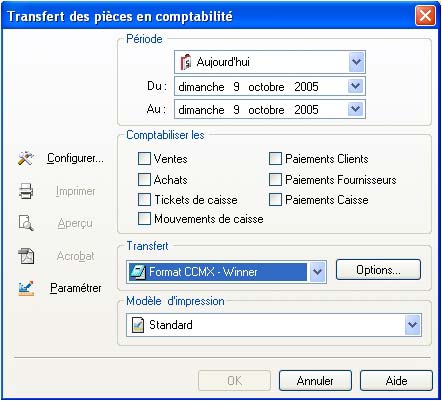Image resolution: width=442 pixels, height=401 pixels.
Task: Choose the Aperçu preview label
Action: (75, 223)
